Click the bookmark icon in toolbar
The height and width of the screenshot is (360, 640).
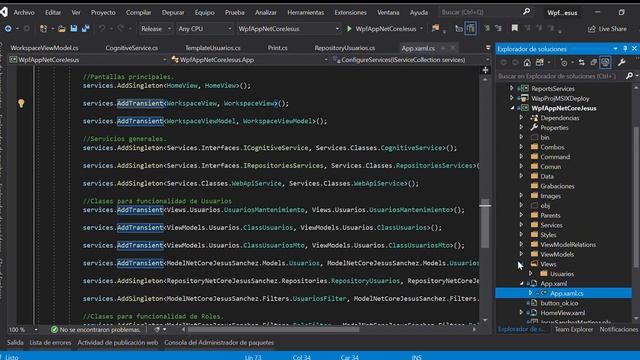(514, 28)
